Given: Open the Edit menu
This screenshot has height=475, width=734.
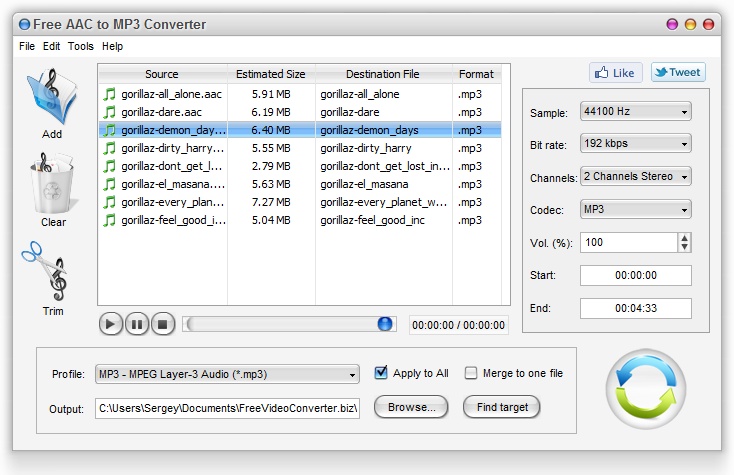Looking at the screenshot, I should click(51, 46).
